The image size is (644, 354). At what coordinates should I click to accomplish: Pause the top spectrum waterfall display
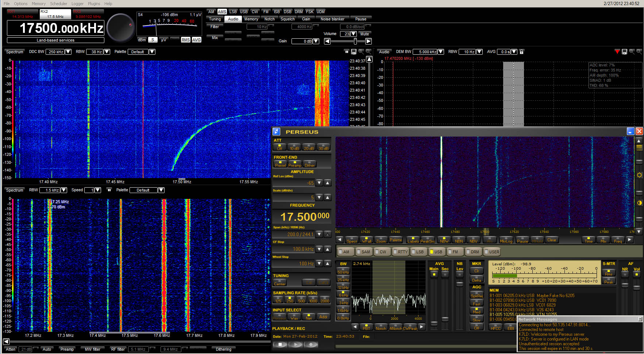coord(347,51)
